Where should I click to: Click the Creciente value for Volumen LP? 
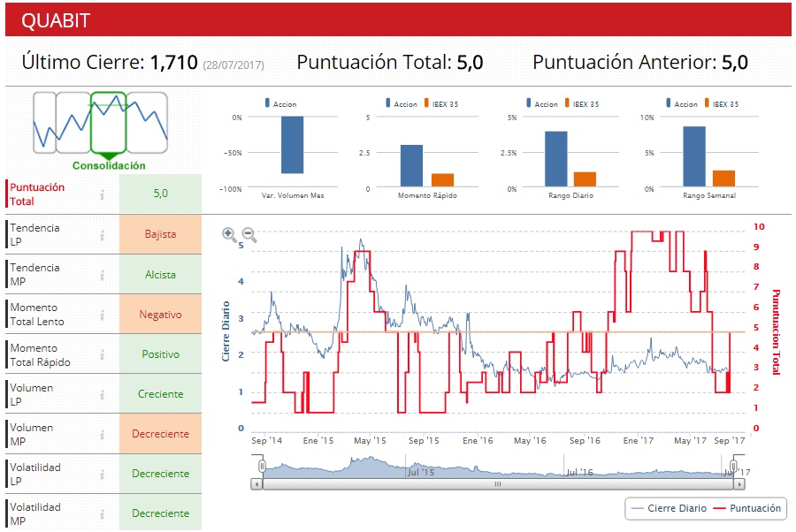tap(160, 394)
